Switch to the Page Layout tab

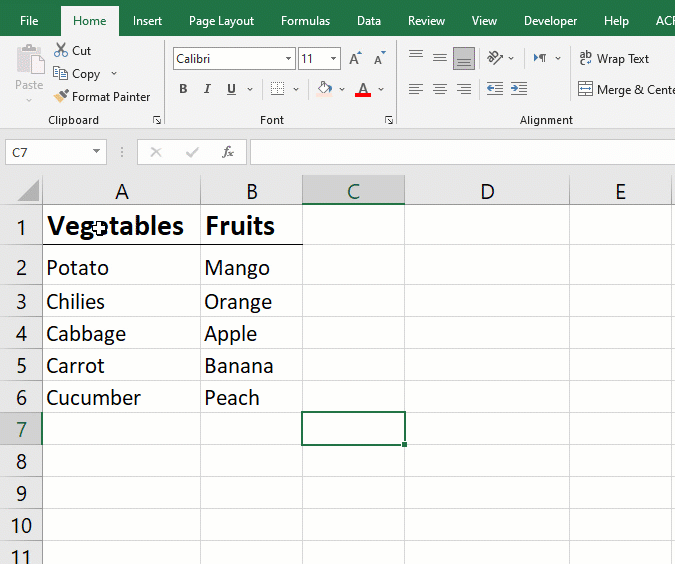pos(221,21)
